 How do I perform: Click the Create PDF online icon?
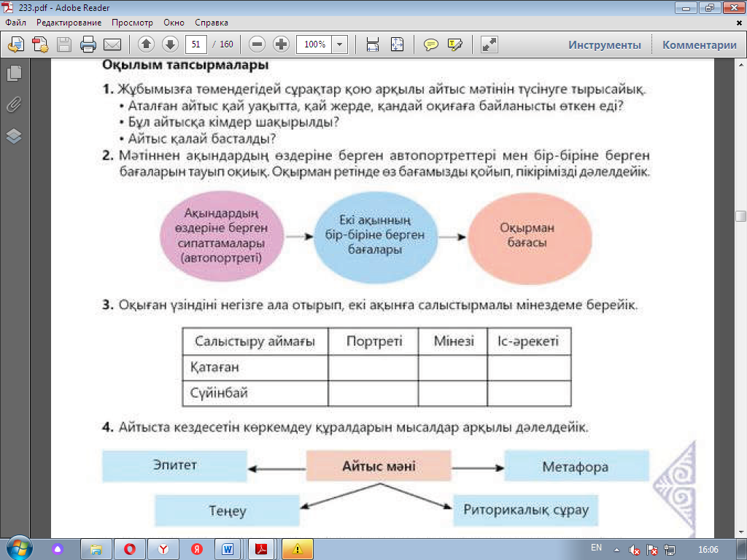(16, 44)
